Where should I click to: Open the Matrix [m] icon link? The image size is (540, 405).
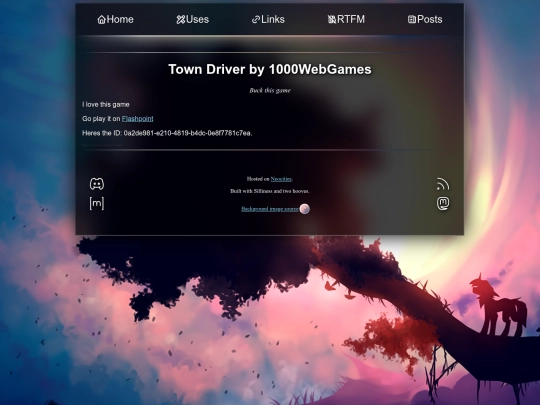pos(97,203)
